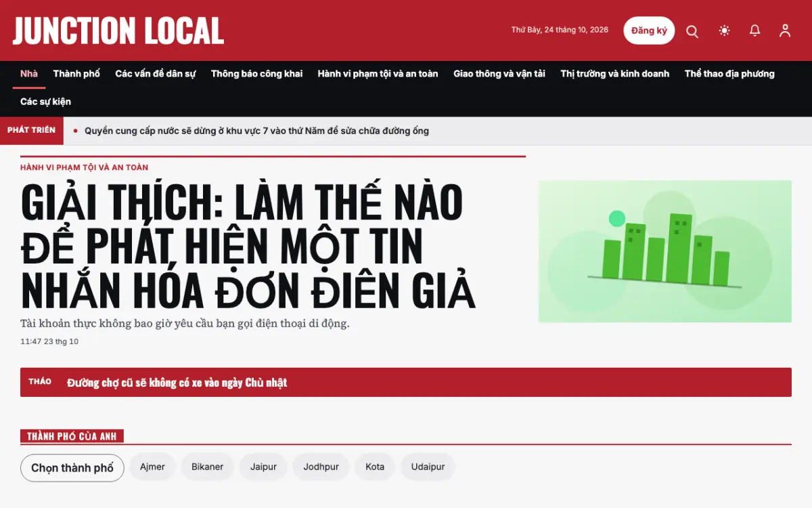
Task: Click the PHÁT TRIỂN ticker label
Action: click(32, 131)
